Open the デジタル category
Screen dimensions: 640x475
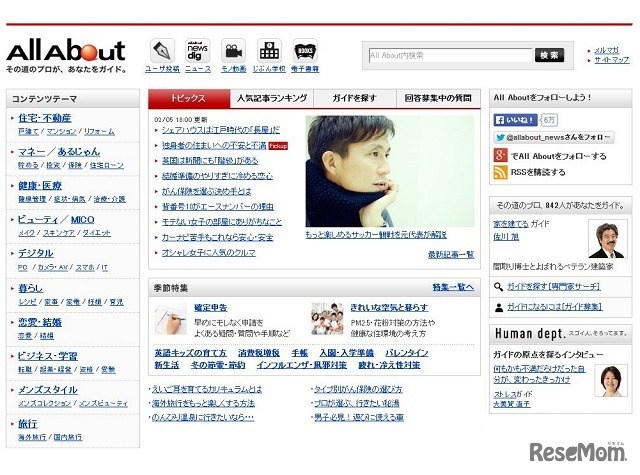[x=36, y=253]
